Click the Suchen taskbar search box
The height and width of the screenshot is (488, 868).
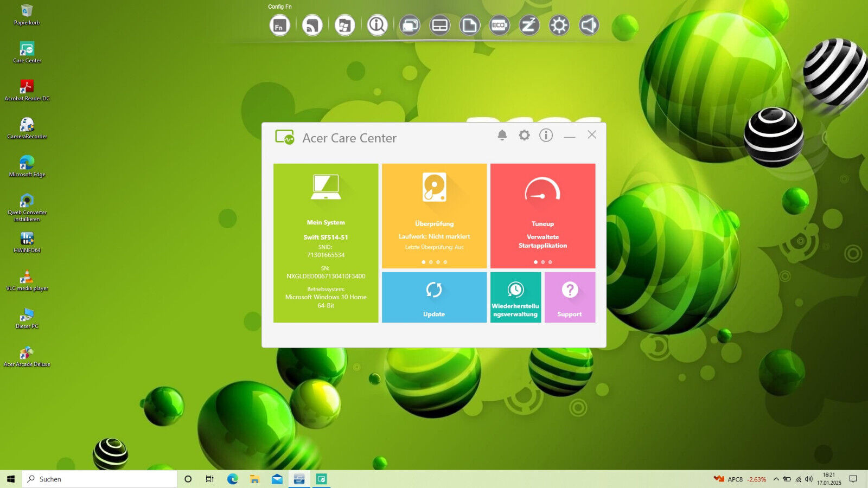pyautogui.click(x=99, y=479)
